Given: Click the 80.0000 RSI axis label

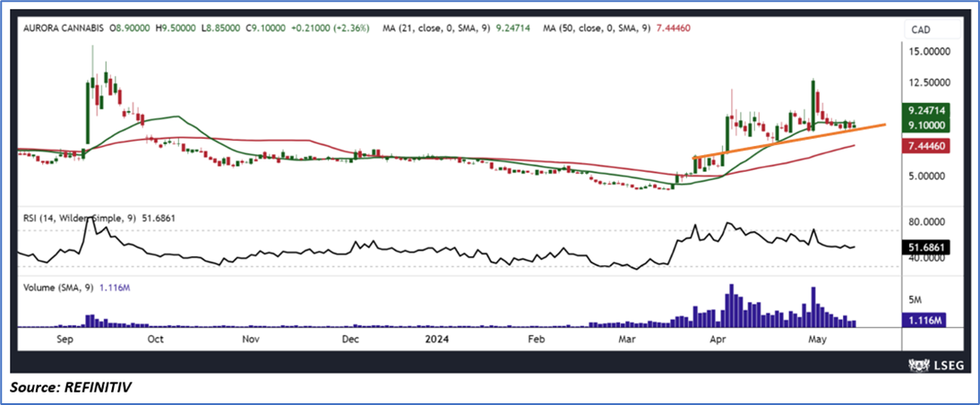Looking at the screenshot, I should [927, 222].
